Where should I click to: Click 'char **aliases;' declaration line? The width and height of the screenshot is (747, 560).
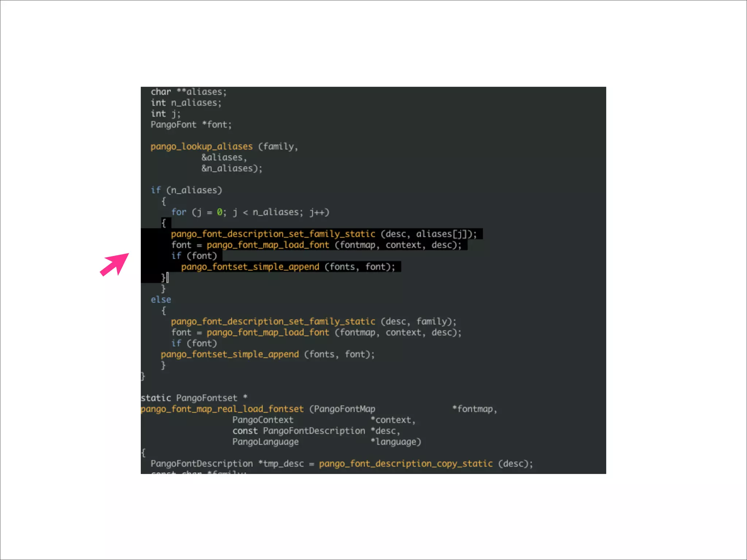[x=189, y=92]
